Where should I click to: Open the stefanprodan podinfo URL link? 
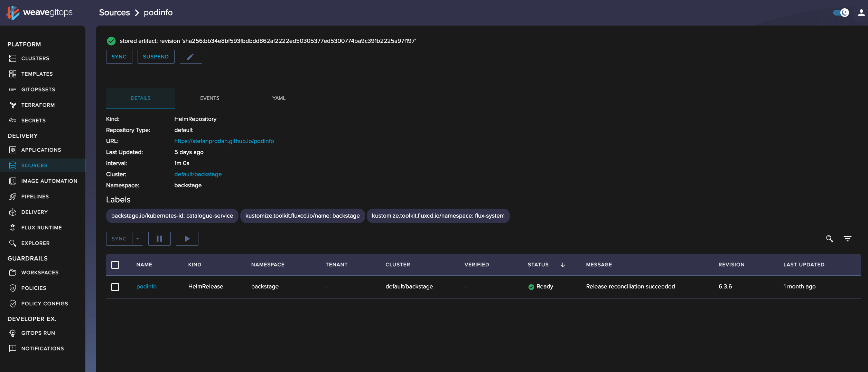(x=224, y=141)
